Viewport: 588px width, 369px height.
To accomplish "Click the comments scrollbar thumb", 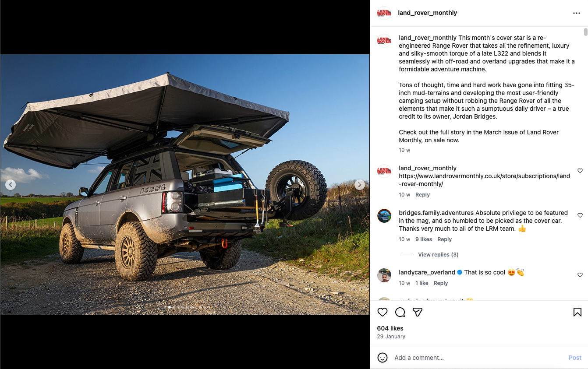I will (585, 32).
